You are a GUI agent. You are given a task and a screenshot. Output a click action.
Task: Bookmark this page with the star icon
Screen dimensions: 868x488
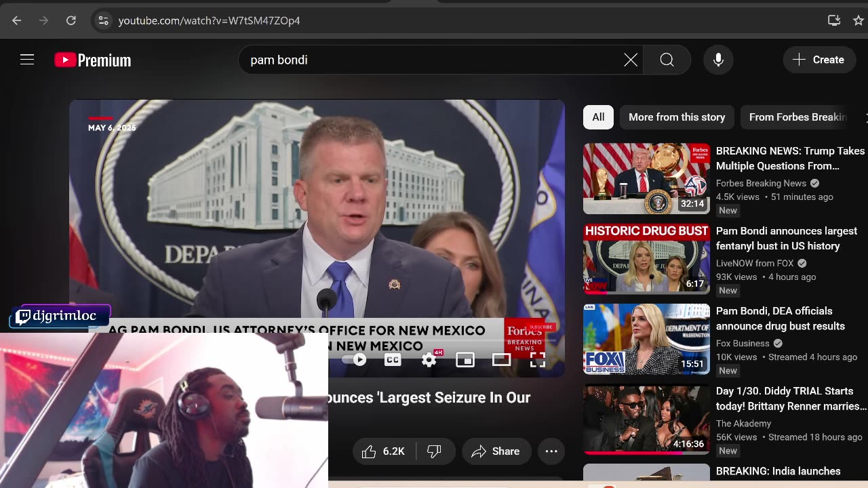[x=859, y=20]
